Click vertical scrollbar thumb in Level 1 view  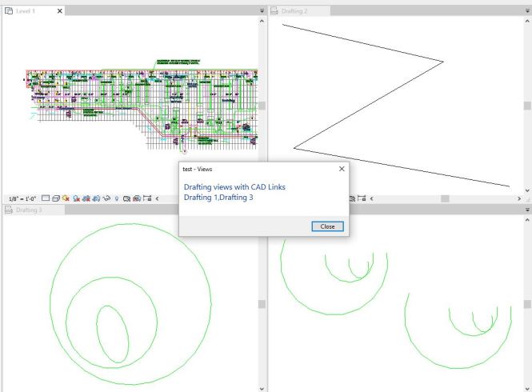coord(262,106)
